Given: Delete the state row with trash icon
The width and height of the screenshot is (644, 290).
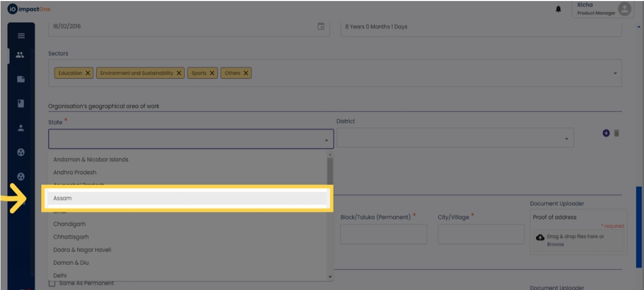Looking at the screenshot, I should tap(616, 133).
